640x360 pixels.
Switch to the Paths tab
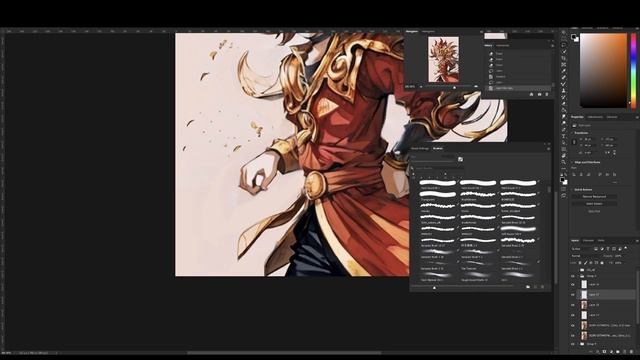point(601,240)
